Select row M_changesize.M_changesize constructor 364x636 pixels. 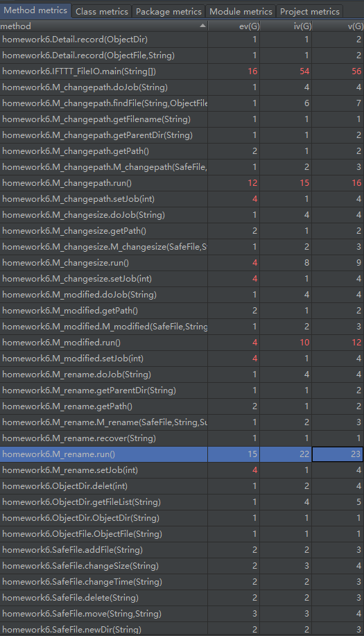182,247
